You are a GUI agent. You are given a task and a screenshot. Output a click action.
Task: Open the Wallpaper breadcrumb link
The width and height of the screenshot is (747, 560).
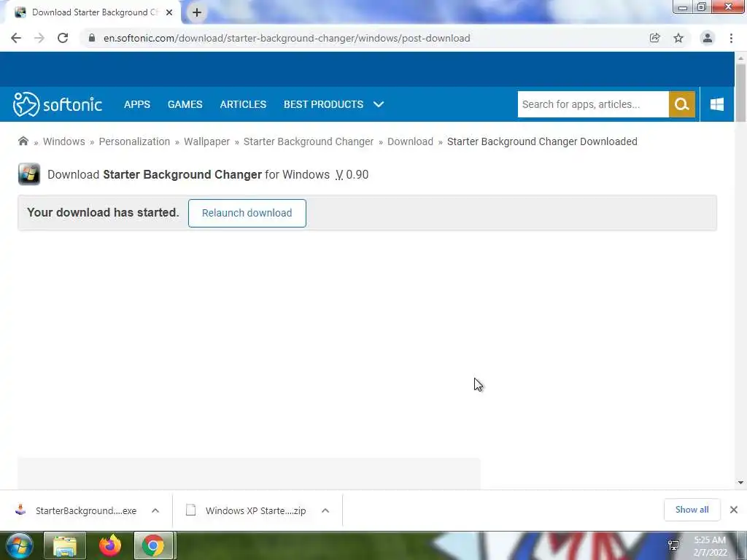pos(206,141)
